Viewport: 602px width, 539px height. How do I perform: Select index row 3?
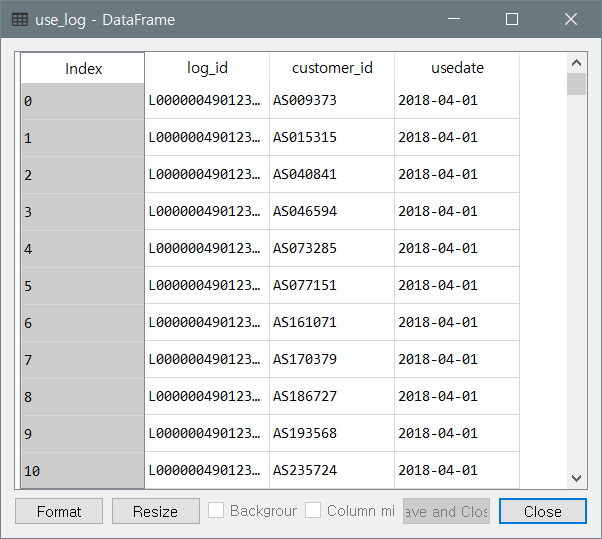tap(83, 212)
